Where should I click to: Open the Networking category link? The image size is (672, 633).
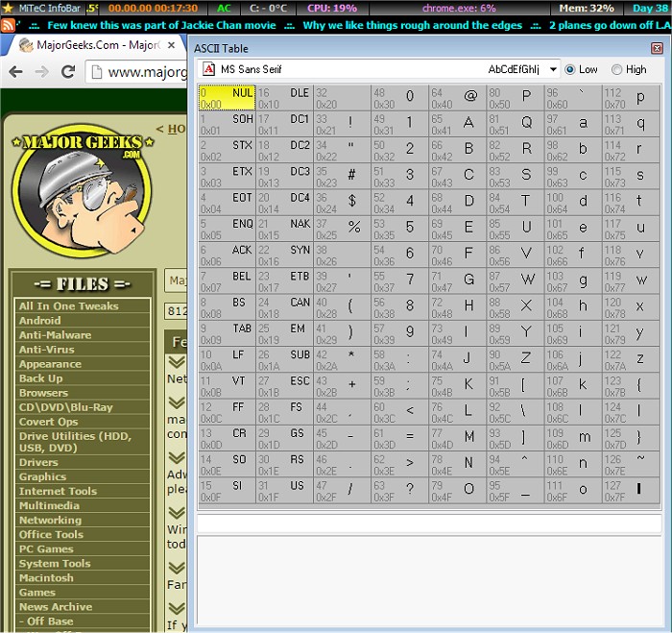point(50,521)
